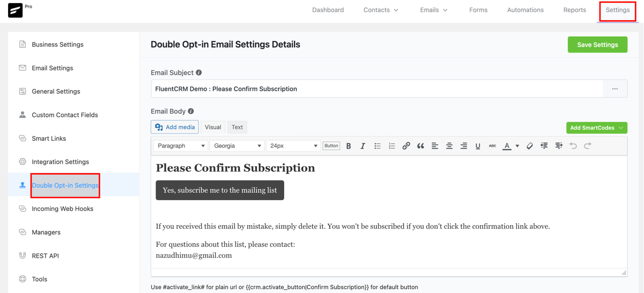Screen dimensions: 644x293
Task: Toggle italic formatting in the editor toolbar
Action: pos(363,146)
